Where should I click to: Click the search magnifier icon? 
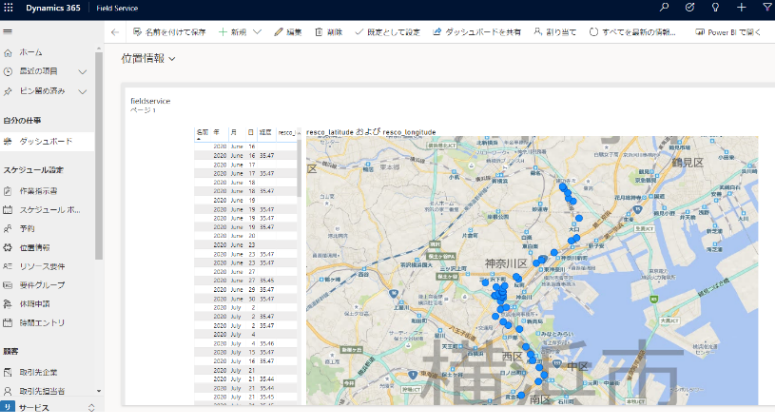click(x=664, y=8)
